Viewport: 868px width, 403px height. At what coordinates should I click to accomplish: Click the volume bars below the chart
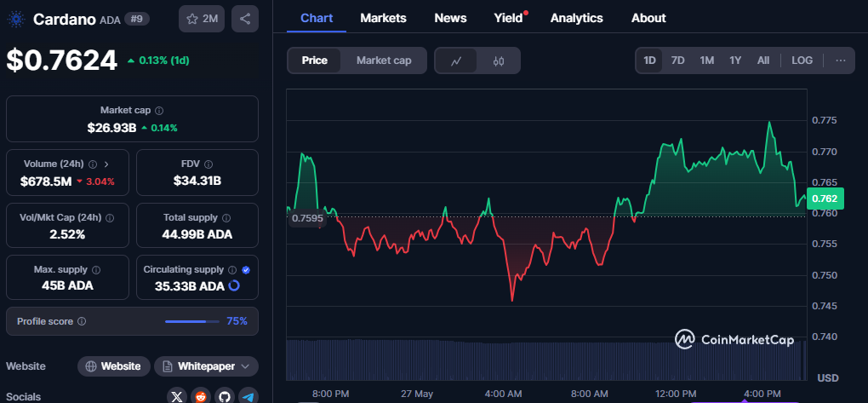545,360
